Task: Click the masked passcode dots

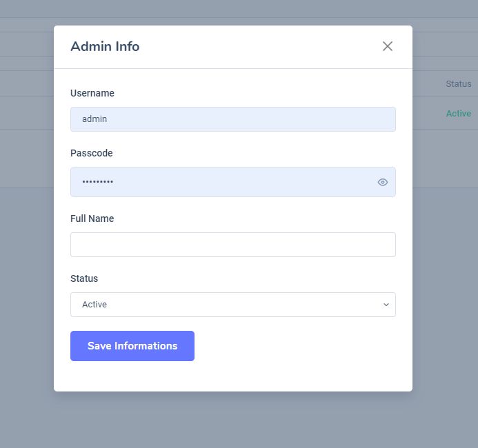Action: click(97, 182)
